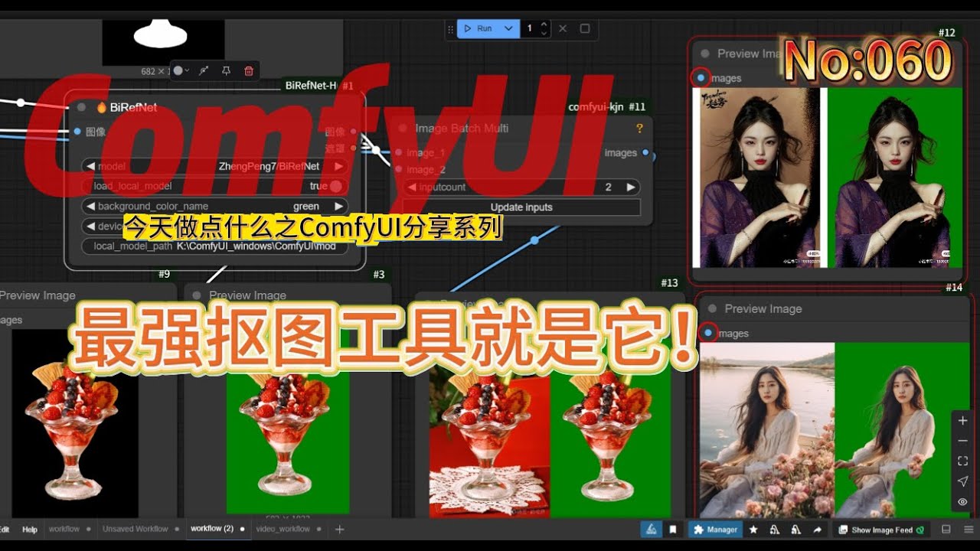Click the 遮罩 output port on BiRefNet

(x=353, y=148)
